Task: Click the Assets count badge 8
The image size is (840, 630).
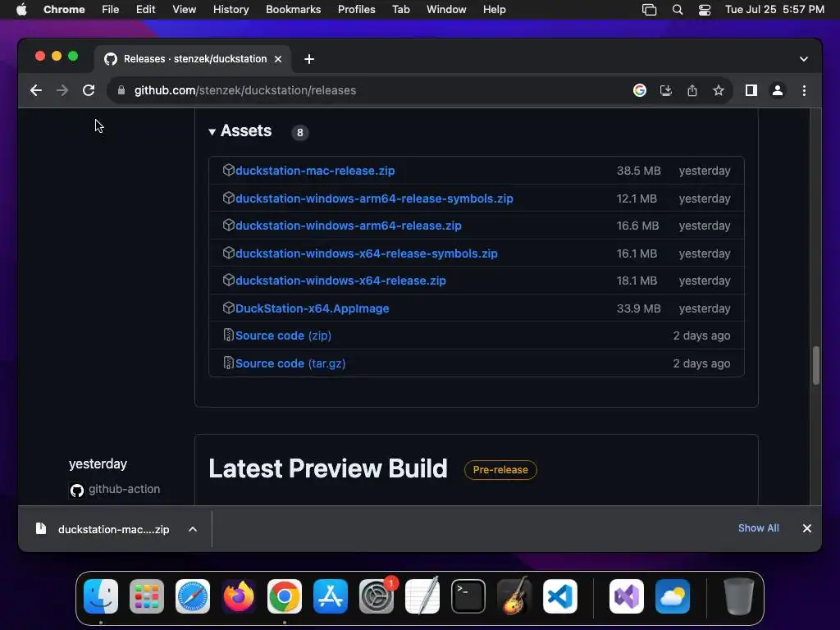Action: (x=300, y=132)
